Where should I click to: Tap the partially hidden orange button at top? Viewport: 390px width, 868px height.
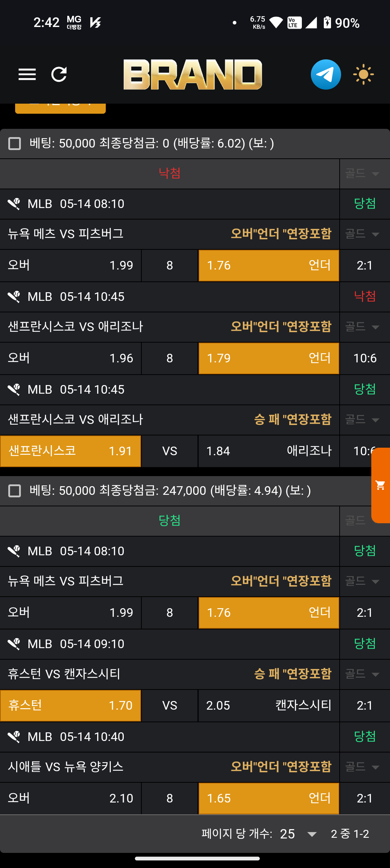[x=60, y=108]
